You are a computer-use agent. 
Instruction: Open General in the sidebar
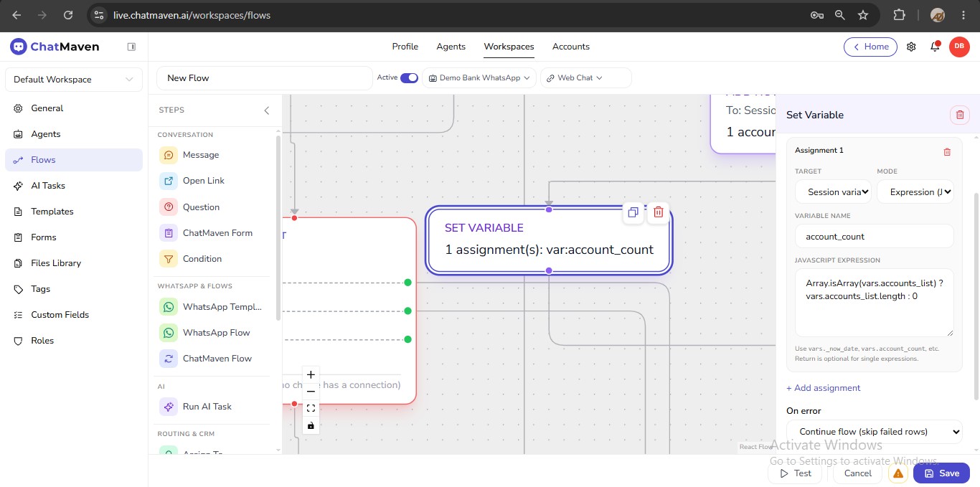tap(73, 108)
